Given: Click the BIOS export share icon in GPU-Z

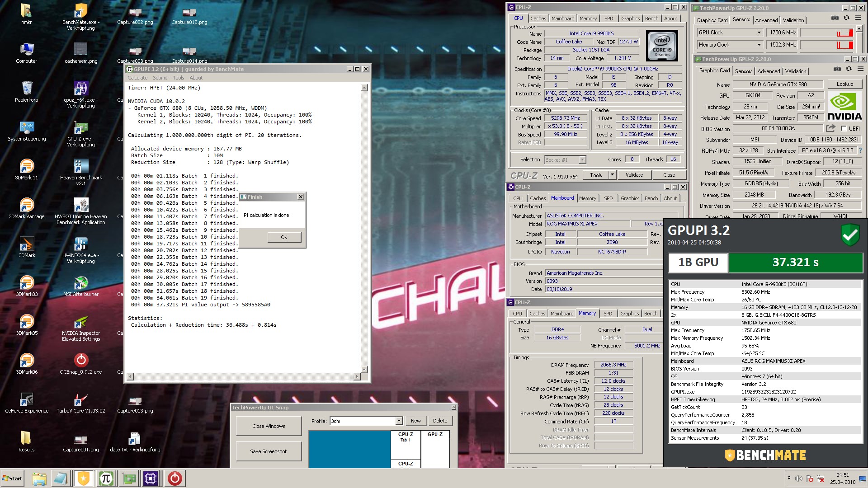Looking at the screenshot, I should click(830, 128).
